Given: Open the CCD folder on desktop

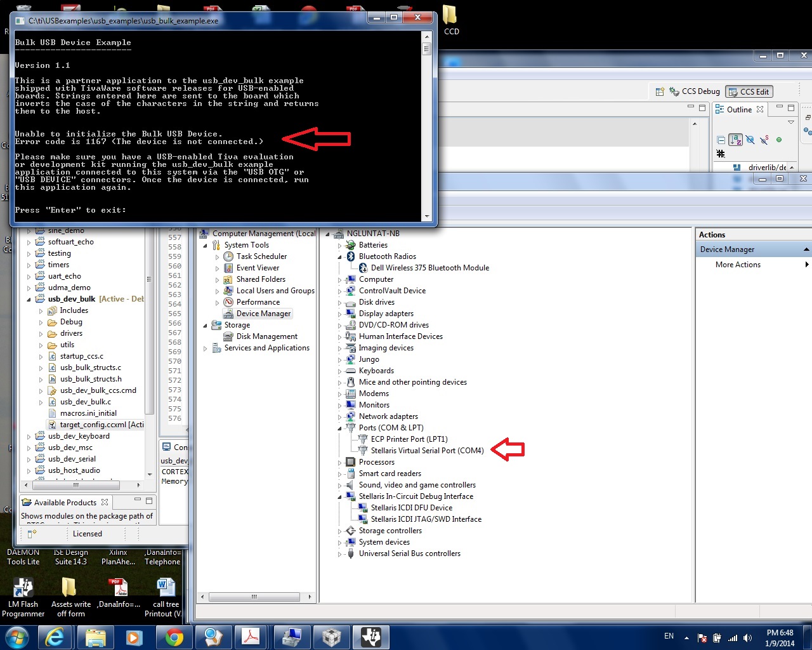Looking at the screenshot, I should pyautogui.click(x=450, y=20).
